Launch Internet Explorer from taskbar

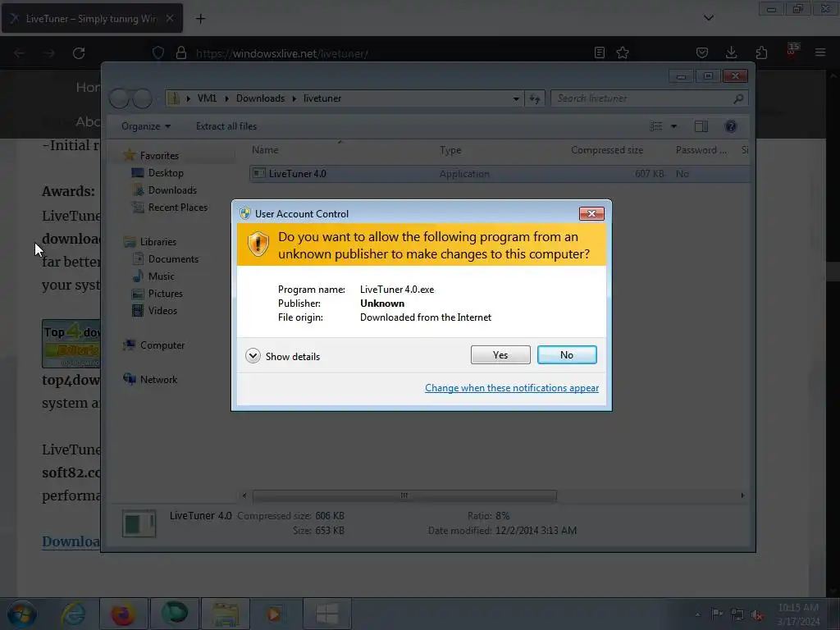point(72,614)
